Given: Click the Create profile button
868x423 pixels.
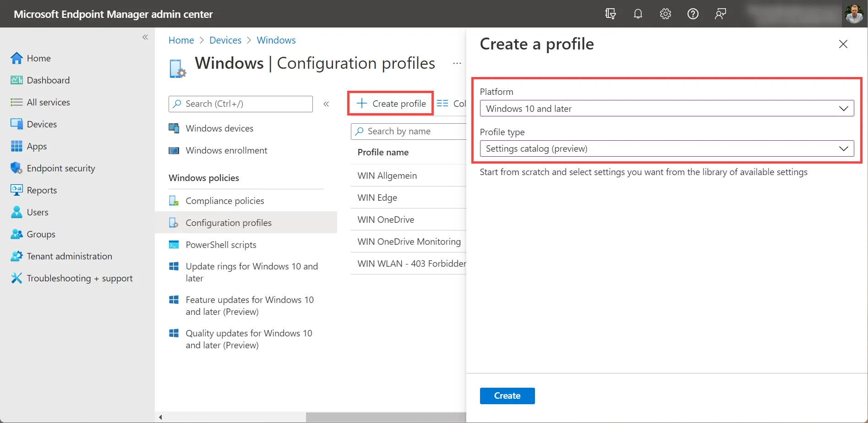Looking at the screenshot, I should tap(391, 104).
